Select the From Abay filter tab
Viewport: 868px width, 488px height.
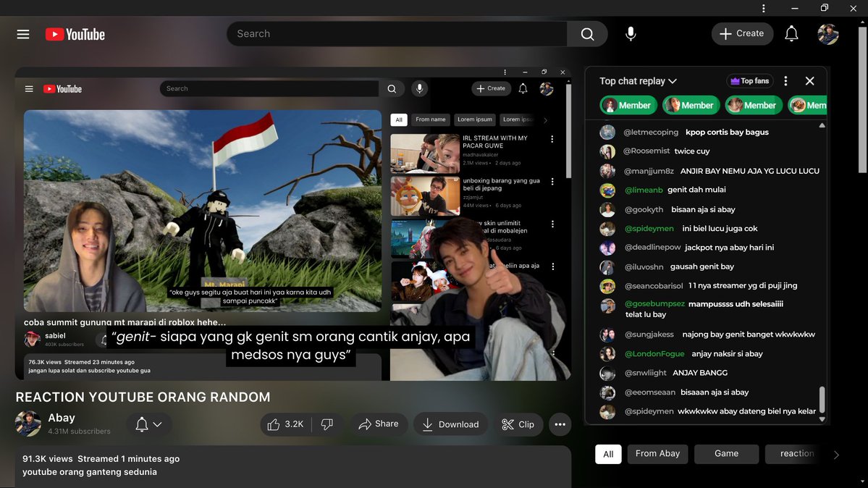657,454
